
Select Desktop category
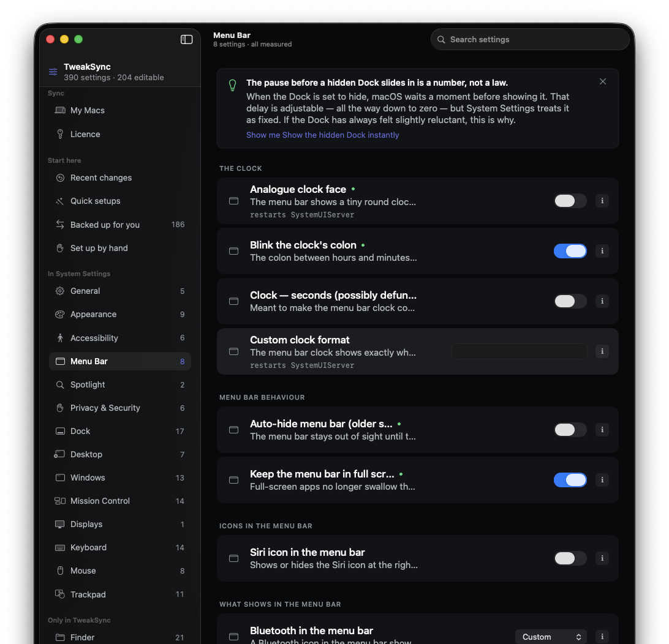[x=120, y=454]
